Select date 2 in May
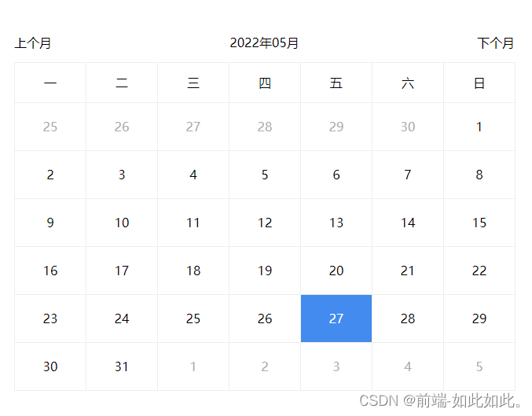 coord(50,175)
